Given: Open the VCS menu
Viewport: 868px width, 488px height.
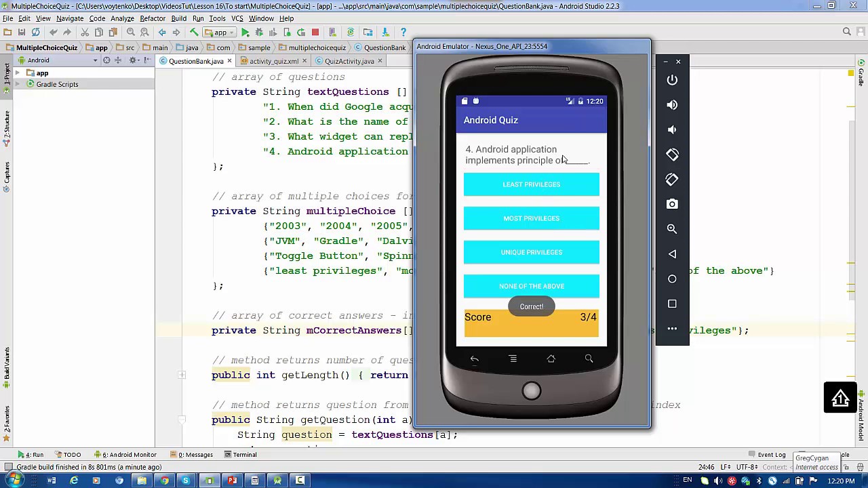Looking at the screenshot, I should tap(237, 18).
